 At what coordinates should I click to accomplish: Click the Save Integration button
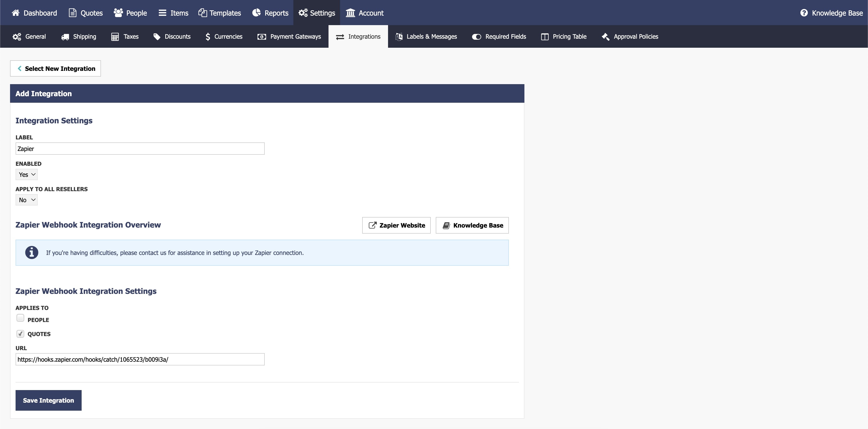coord(48,400)
